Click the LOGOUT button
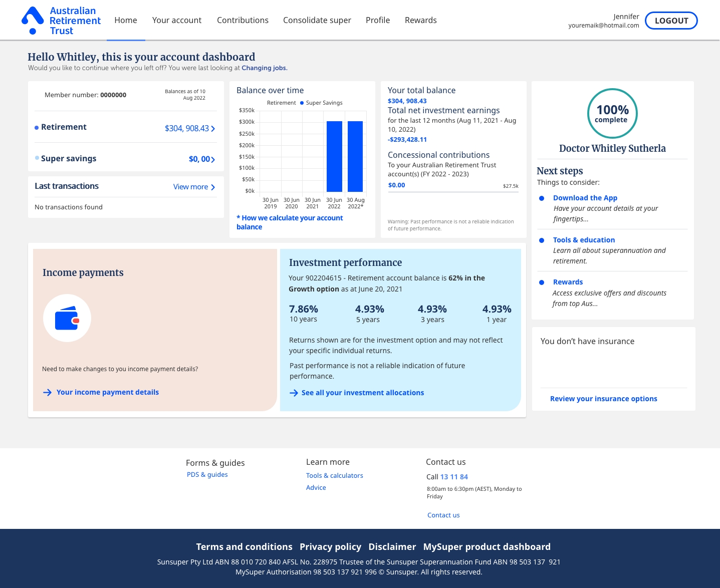720x588 pixels. point(671,21)
